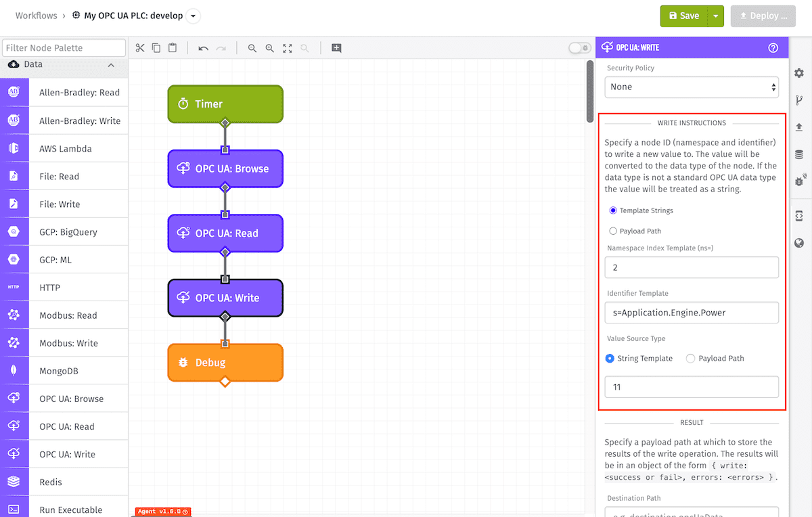Viewport: 812px width, 517px height.
Task: Select the MongoDB palette node
Action: point(64,372)
